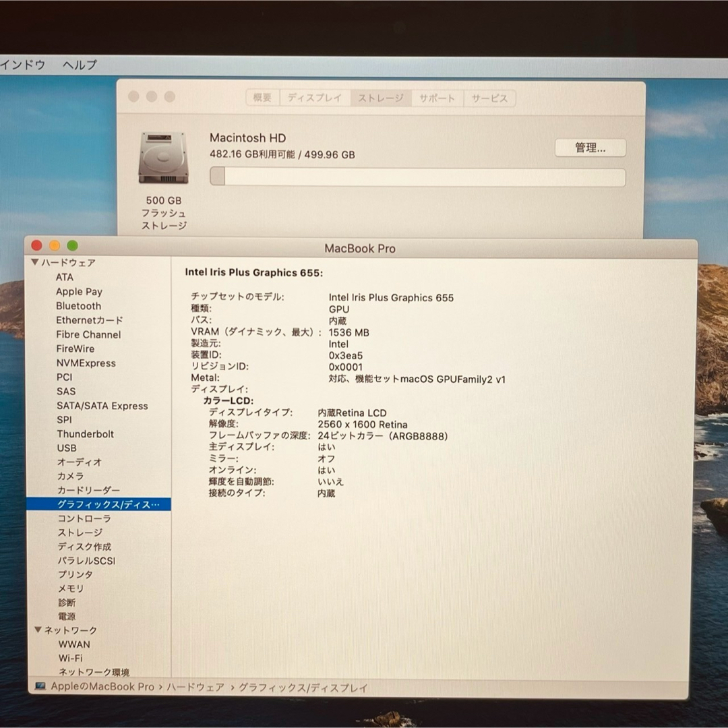Image resolution: width=728 pixels, height=728 pixels.
Task: Click the Intel Iris Plus Graphics 655 heading
Action: 253,272
